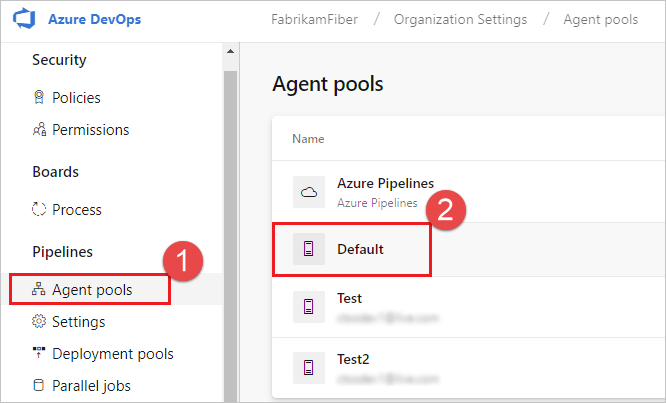
Task: Click the Process icon under Boards
Action: pos(40,210)
